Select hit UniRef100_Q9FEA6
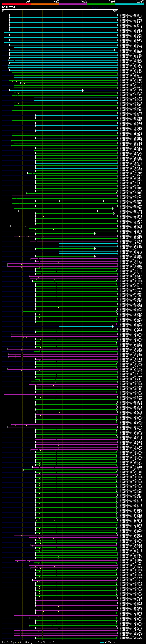Viewport: 146px width, 644px height. coord(131,17)
